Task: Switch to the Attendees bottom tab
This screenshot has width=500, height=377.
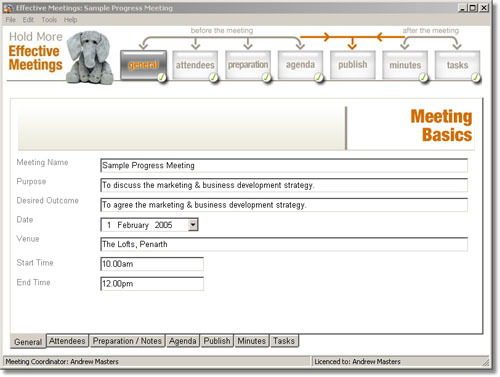Action: (x=67, y=341)
